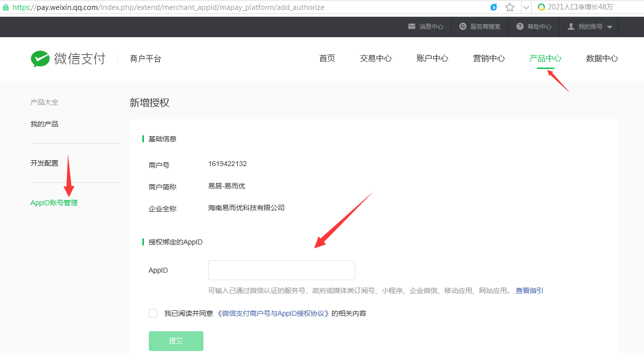Viewport: 644px width, 353px height.
Task: Open 帮助中心 via the question mark icon
Action: pyautogui.click(x=519, y=27)
